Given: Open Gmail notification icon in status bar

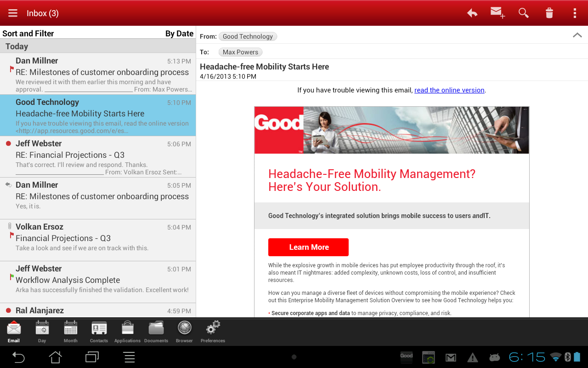Looking at the screenshot, I should click(451, 357).
